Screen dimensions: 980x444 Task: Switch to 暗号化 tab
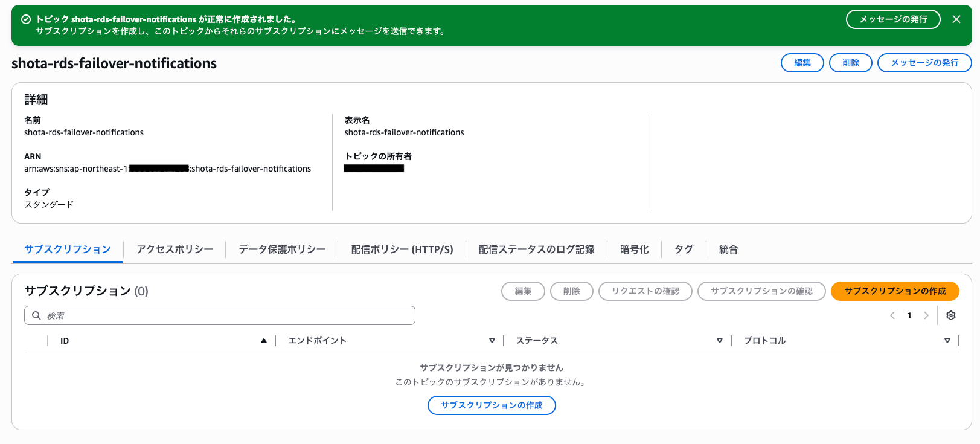tap(634, 249)
